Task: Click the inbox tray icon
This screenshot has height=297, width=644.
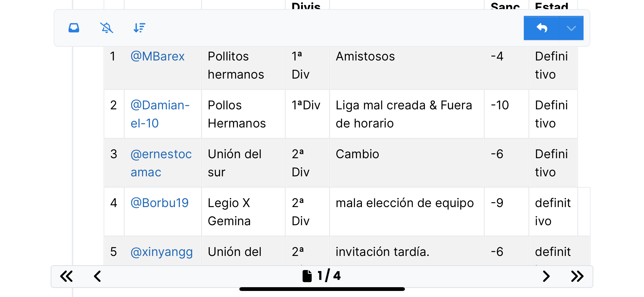Action: (x=74, y=28)
